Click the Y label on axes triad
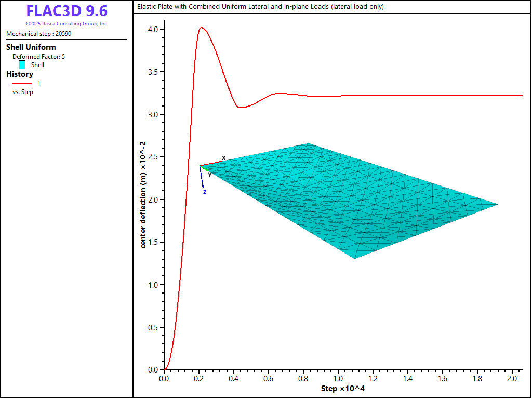Viewport: 532px width, 399px height. click(x=209, y=175)
